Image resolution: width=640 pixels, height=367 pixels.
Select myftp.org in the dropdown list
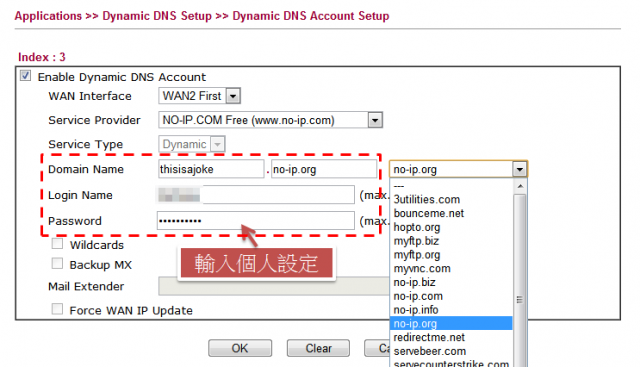coord(451,255)
